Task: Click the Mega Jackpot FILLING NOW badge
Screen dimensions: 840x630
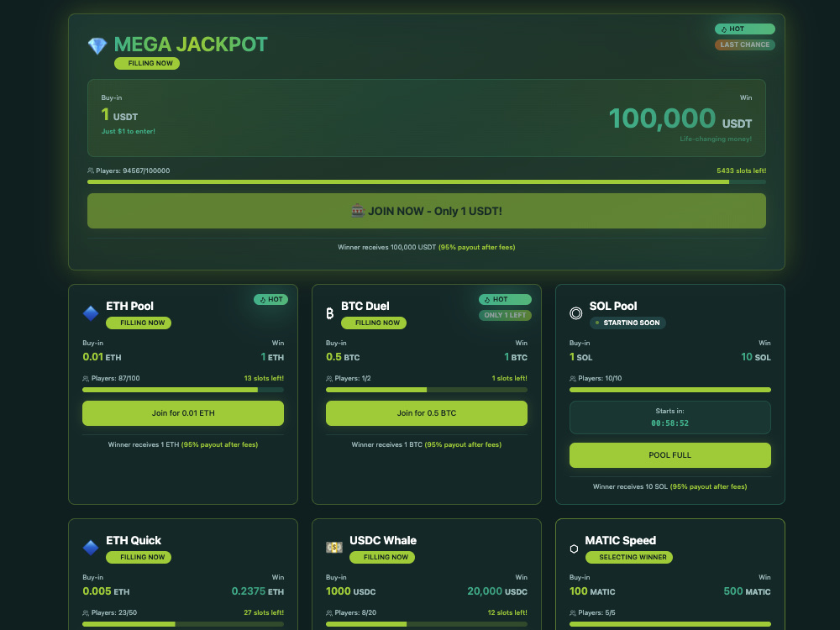Action: [147, 63]
